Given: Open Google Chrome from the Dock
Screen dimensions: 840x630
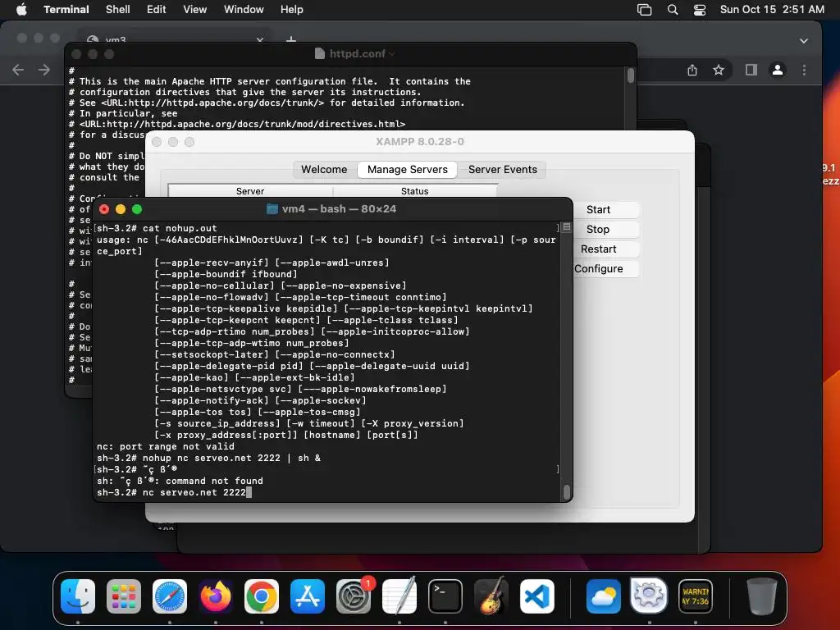Looking at the screenshot, I should 262,596.
